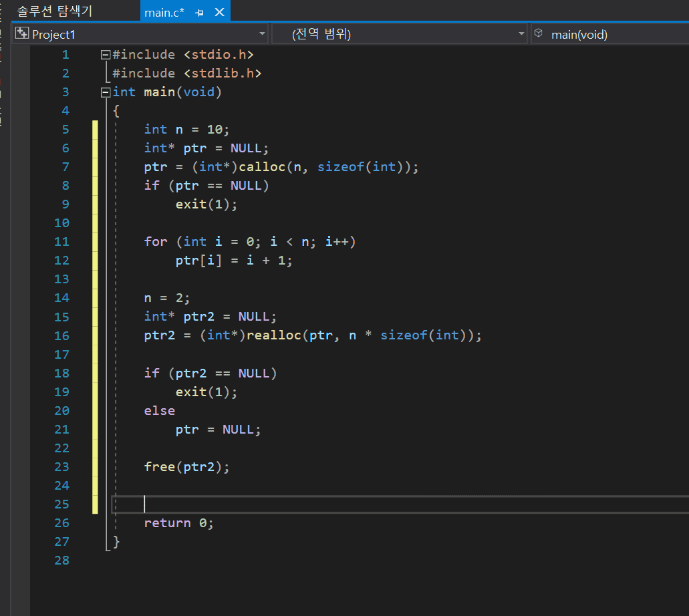Image resolution: width=689 pixels, height=616 pixels.
Task: Open the Project1 dropdown arrow
Action: click(x=262, y=34)
